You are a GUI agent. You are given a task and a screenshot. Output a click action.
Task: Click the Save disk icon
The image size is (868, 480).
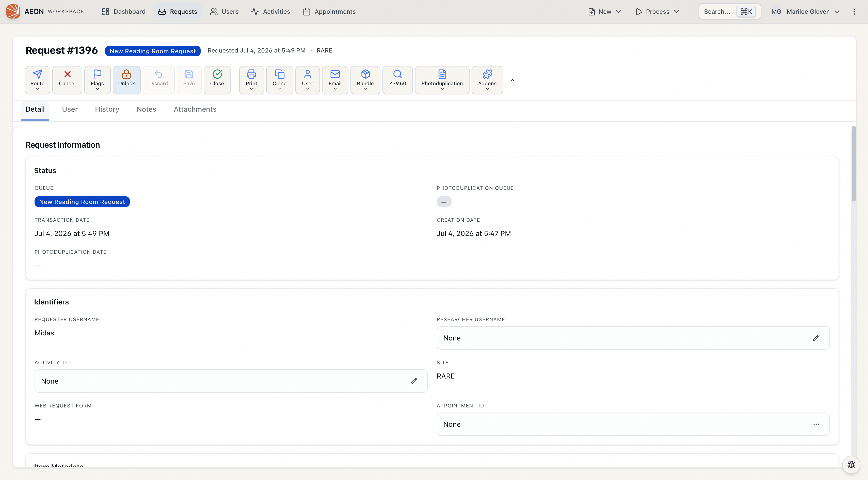pyautogui.click(x=189, y=74)
